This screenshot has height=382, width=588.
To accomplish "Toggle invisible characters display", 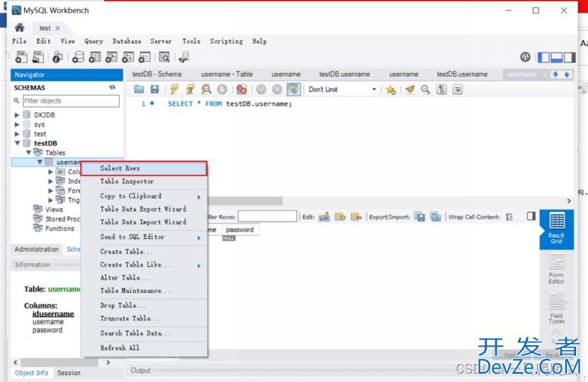I will click(x=442, y=89).
